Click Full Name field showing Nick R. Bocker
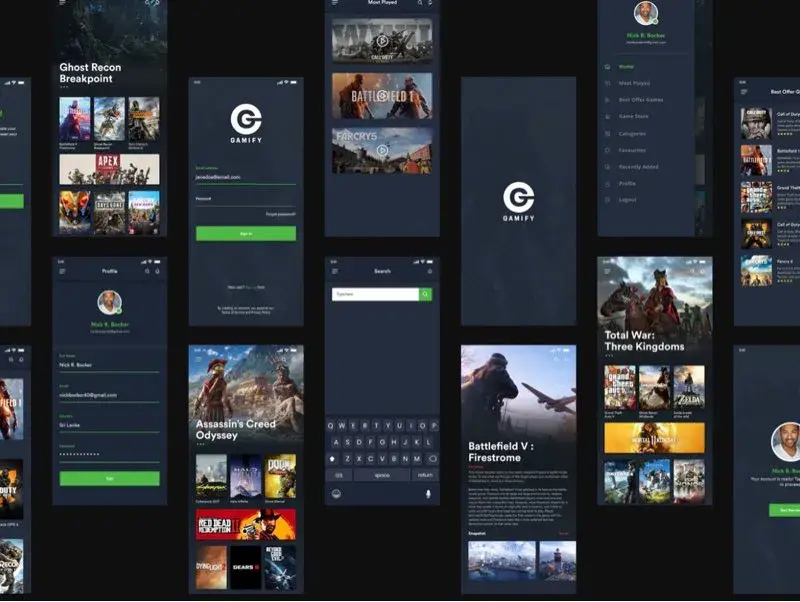Viewport: 800px width, 602px height. pyautogui.click(x=110, y=363)
